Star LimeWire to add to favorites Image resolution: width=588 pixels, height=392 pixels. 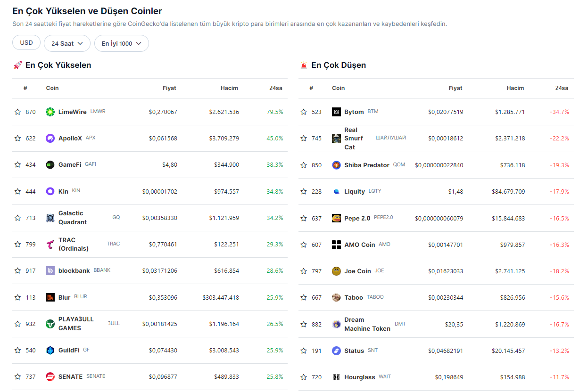tap(17, 112)
